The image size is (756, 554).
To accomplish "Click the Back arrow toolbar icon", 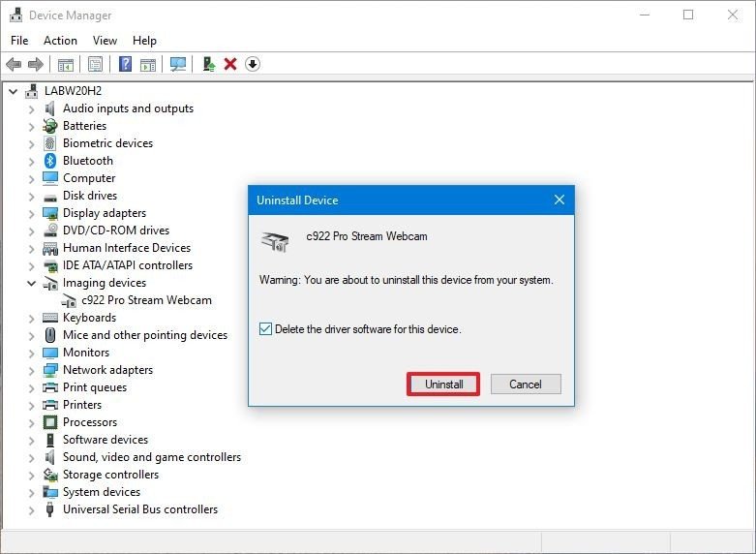I will 14,64.
